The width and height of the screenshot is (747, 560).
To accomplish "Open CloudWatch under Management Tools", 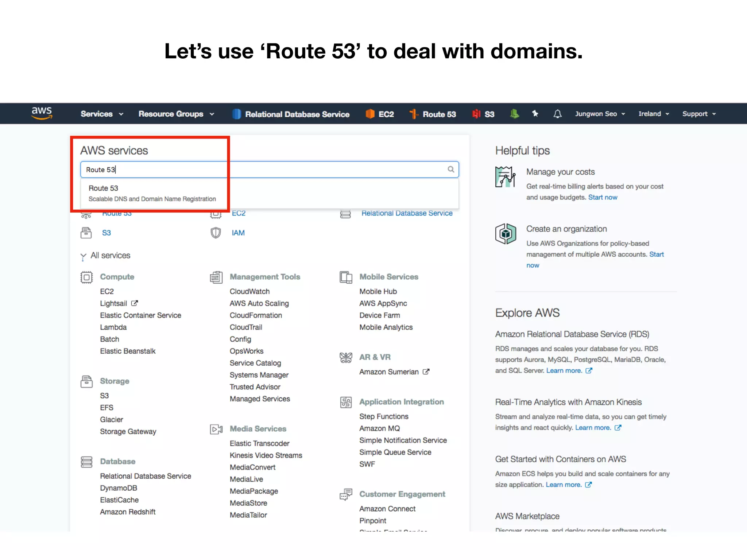I will pyautogui.click(x=249, y=291).
